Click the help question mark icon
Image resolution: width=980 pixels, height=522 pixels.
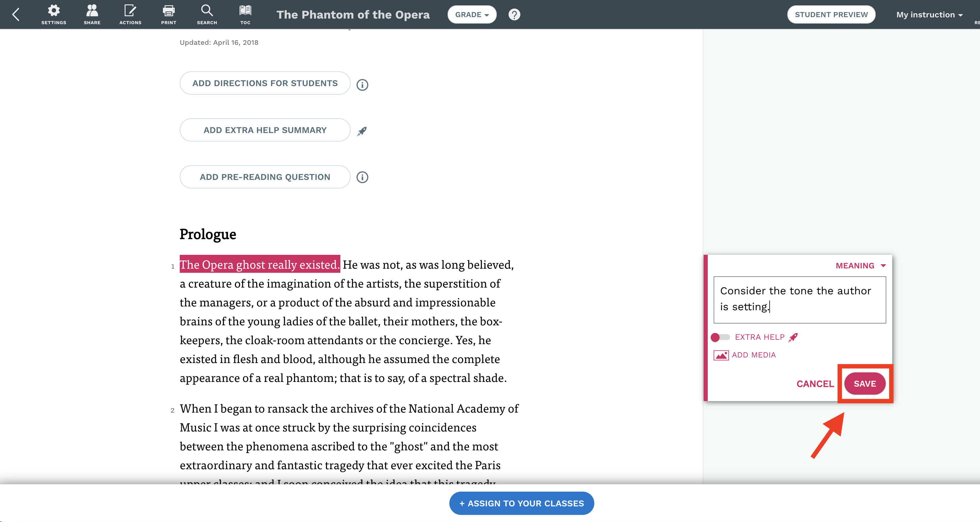[x=514, y=14]
